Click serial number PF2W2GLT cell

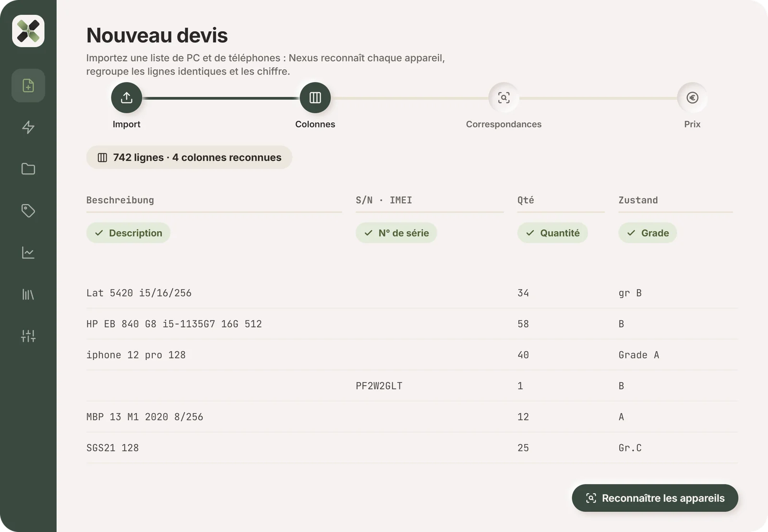coord(379,386)
